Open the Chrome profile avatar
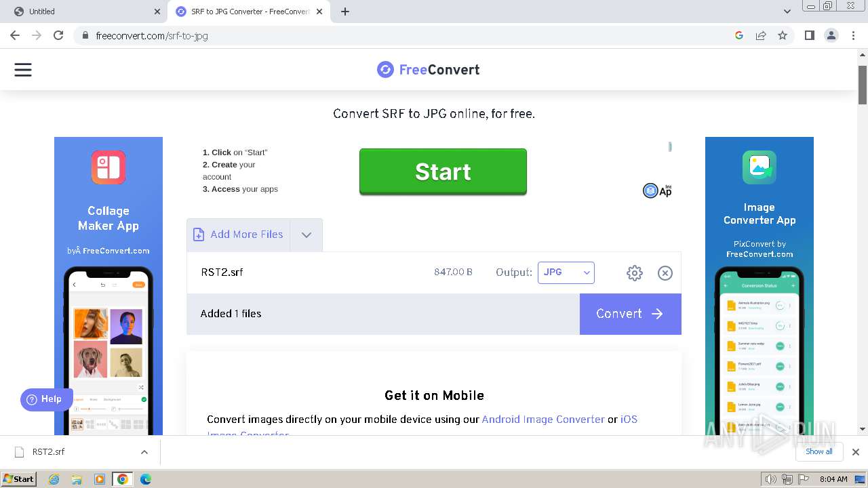The height and width of the screenshot is (488, 868). point(831,35)
